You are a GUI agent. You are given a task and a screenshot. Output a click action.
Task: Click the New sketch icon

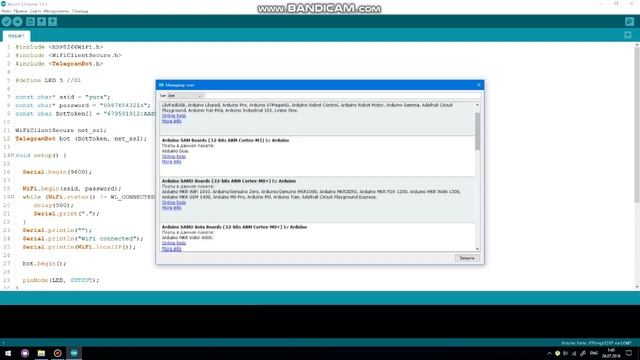[x=30, y=22]
